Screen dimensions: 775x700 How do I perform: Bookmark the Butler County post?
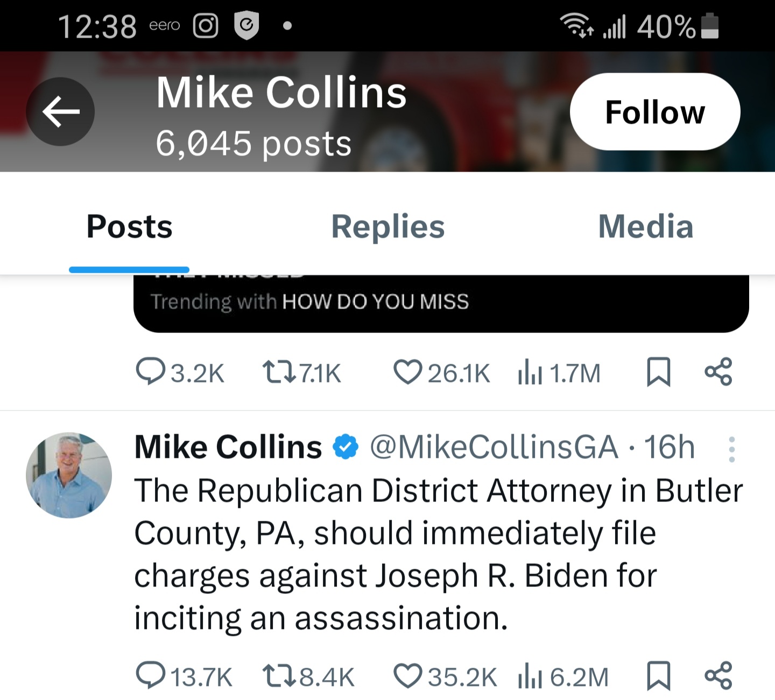pyautogui.click(x=658, y=675)
